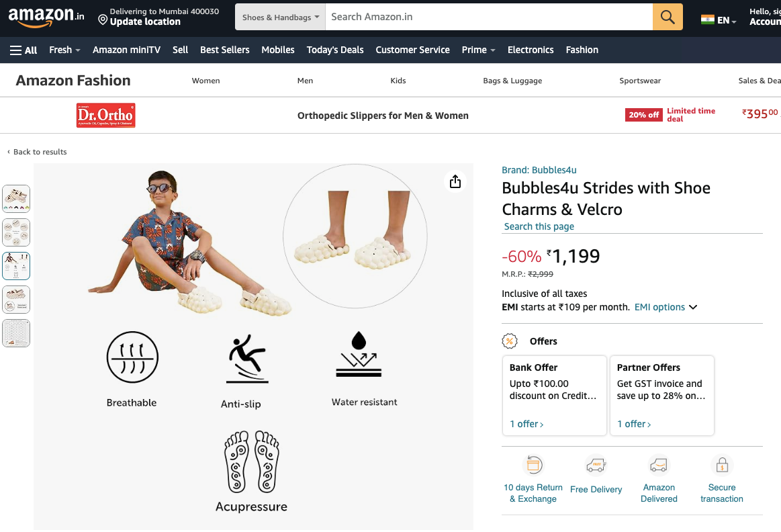Open the Shoes & Handbags search category dropdown
Image resolution: width=781 pixels, height=532 pixels.
280,17
